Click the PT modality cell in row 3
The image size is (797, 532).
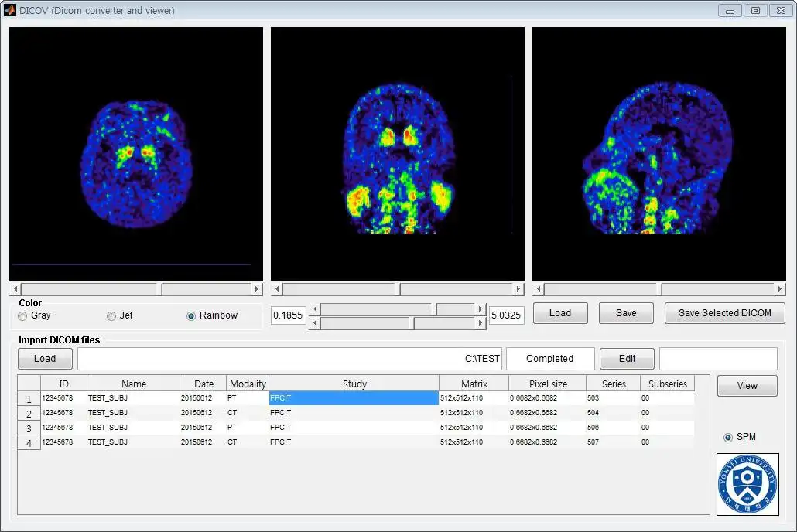(x=248, y=428)
